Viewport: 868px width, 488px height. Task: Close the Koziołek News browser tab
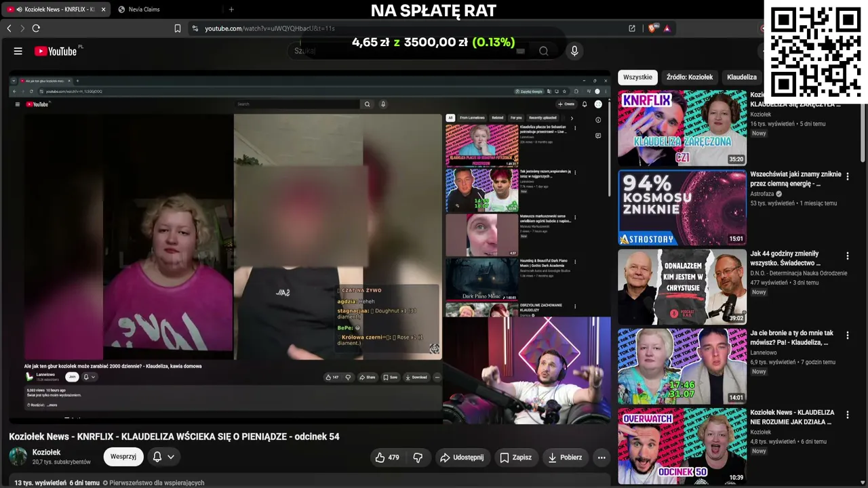click(x=104, y=9)
